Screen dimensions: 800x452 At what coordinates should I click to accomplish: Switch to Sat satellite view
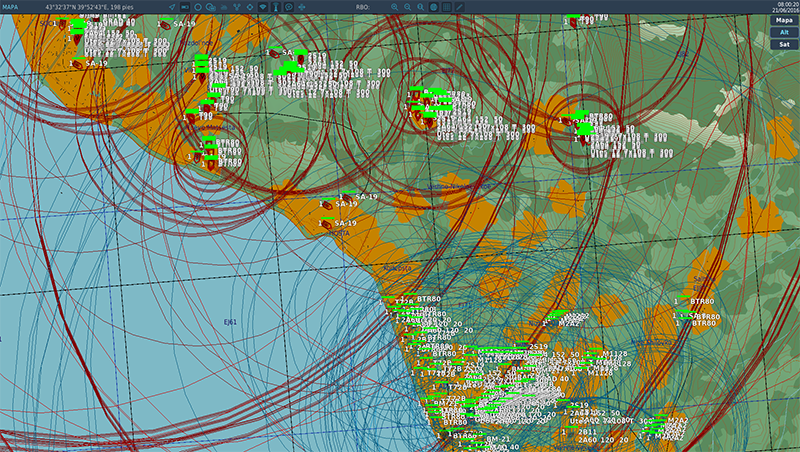pos(784,44)
